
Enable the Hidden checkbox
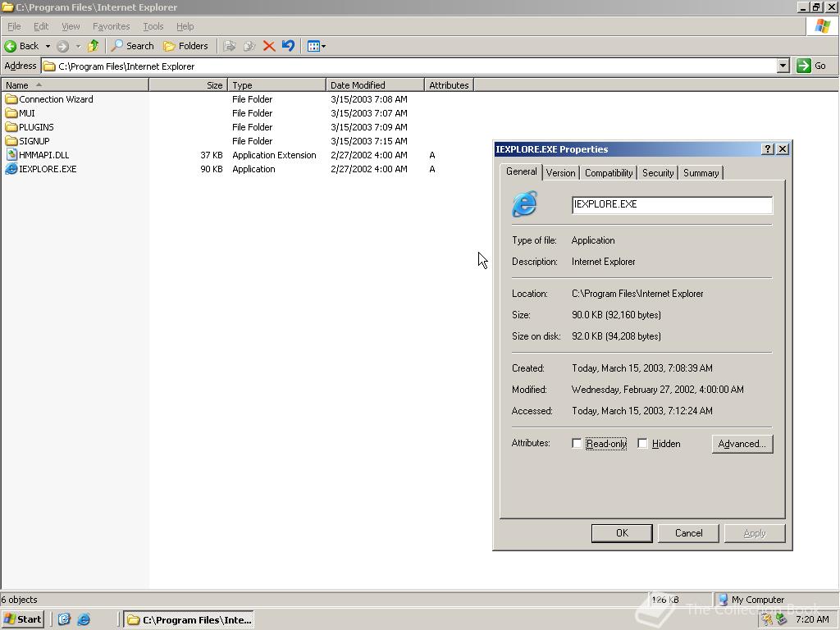point(642,444)
